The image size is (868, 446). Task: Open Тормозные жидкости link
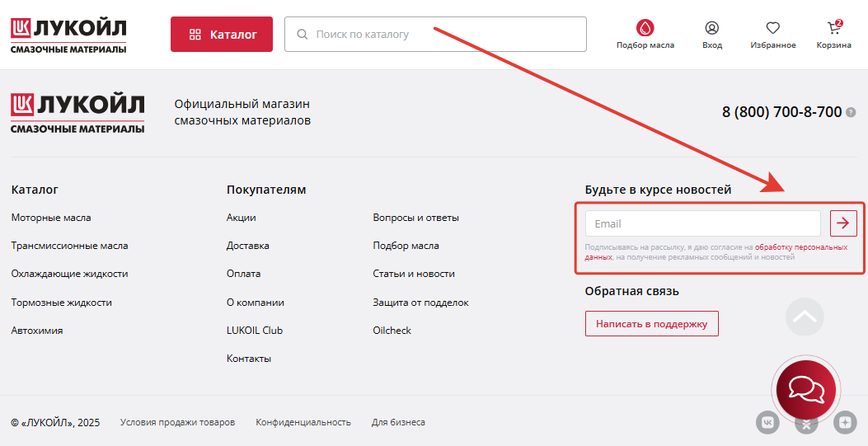(62, 302)
